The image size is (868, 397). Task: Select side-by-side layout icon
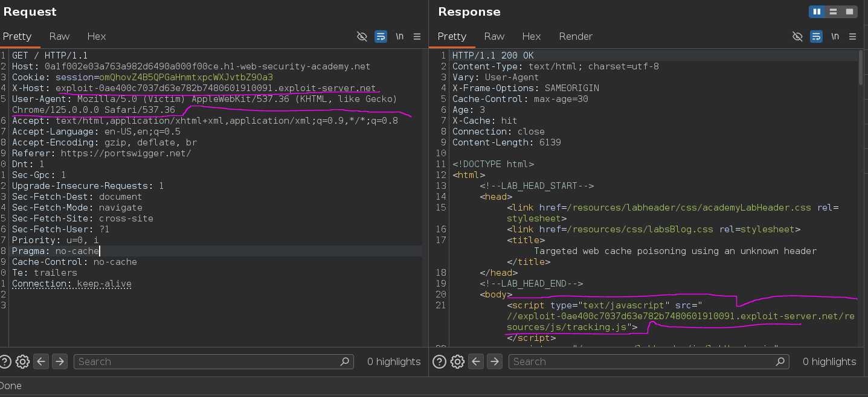pos(817,11)
